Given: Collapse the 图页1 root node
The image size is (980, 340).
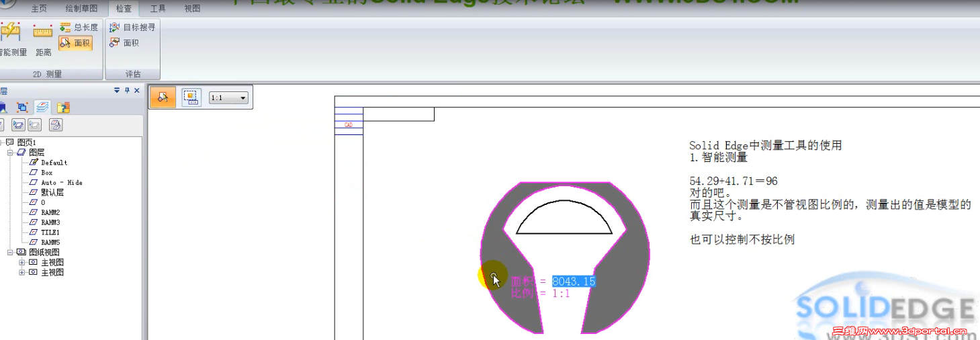Looking at the screenshot, I should coord(1,142).
